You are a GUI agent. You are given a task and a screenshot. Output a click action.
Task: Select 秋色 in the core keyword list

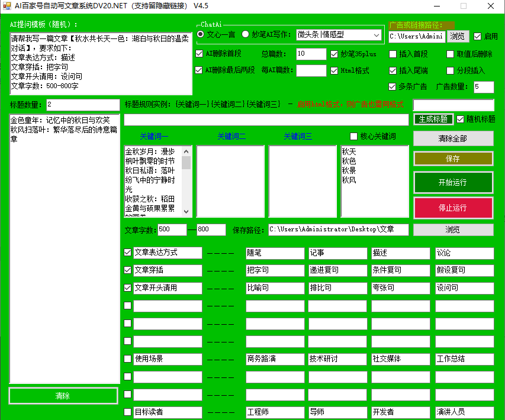[x=349, y=161]
